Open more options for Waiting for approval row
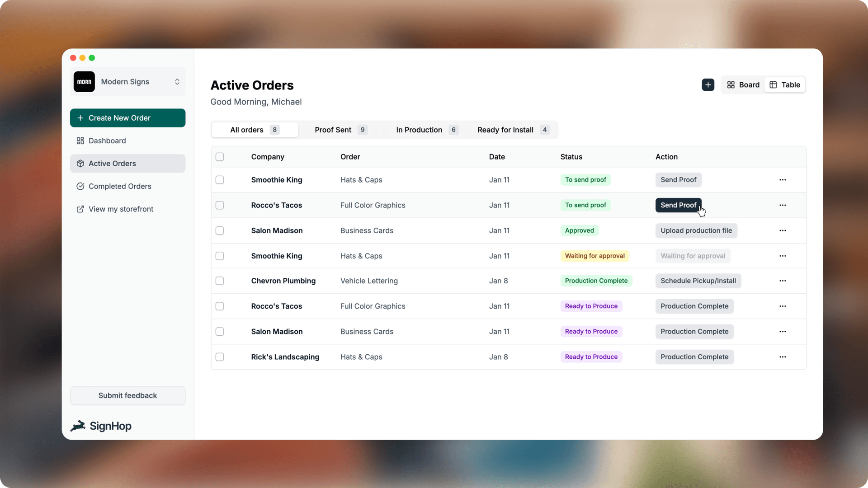This screenshot has width=868, height=488. pyautogui.click(x=783, y=256)
